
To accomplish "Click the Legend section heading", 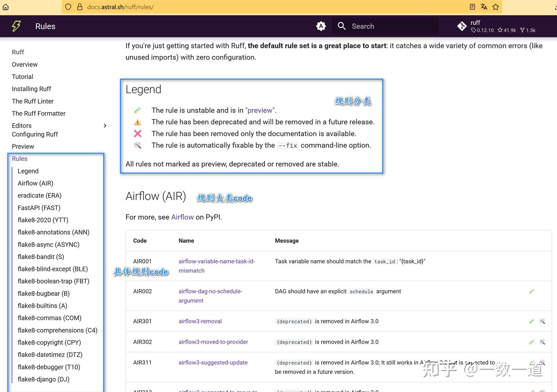I will click(x=144, y=90).
